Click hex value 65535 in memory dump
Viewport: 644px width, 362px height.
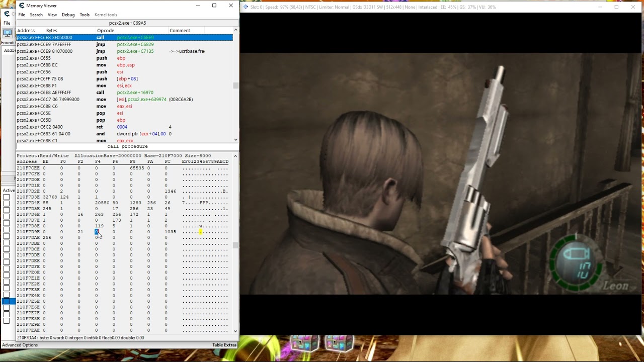click(137, 168)
